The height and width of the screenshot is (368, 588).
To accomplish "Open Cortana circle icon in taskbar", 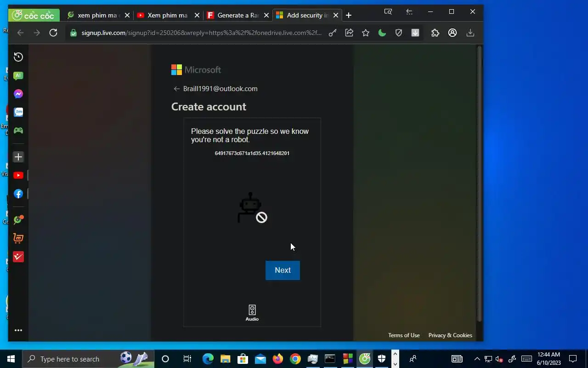I will [165, 359].
